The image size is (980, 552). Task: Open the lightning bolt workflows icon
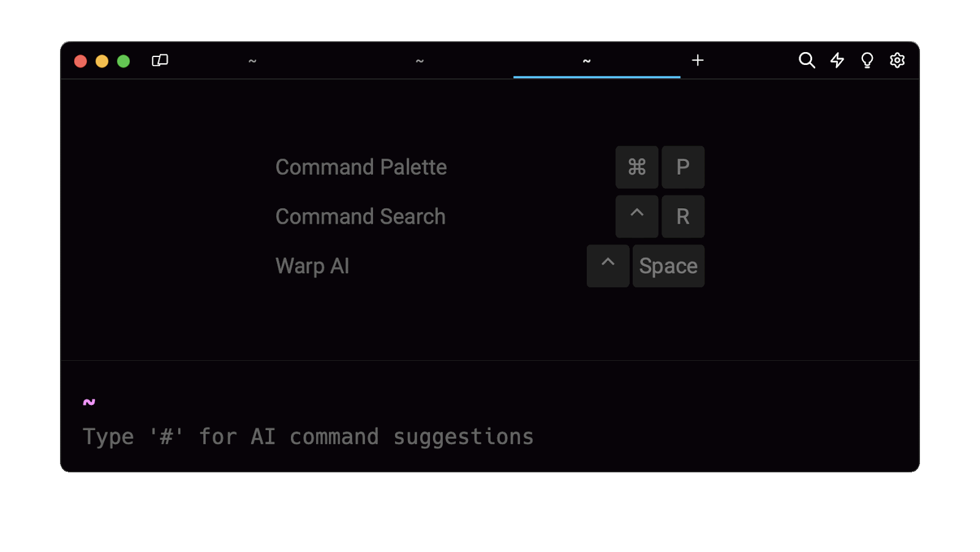point(837,61)
